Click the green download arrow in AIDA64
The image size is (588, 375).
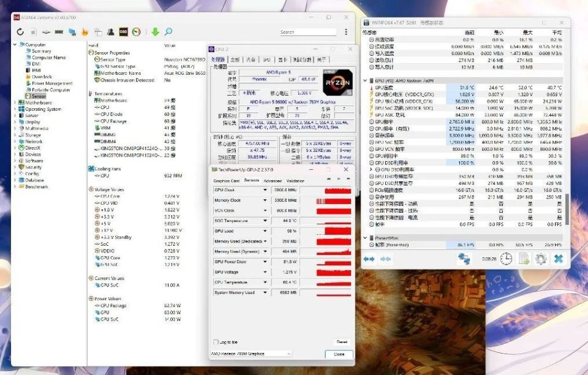click(155, 32)
